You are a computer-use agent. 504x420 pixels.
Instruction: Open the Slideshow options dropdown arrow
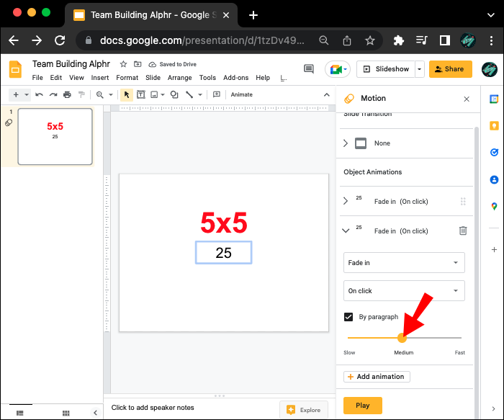(x=419, y=69)
